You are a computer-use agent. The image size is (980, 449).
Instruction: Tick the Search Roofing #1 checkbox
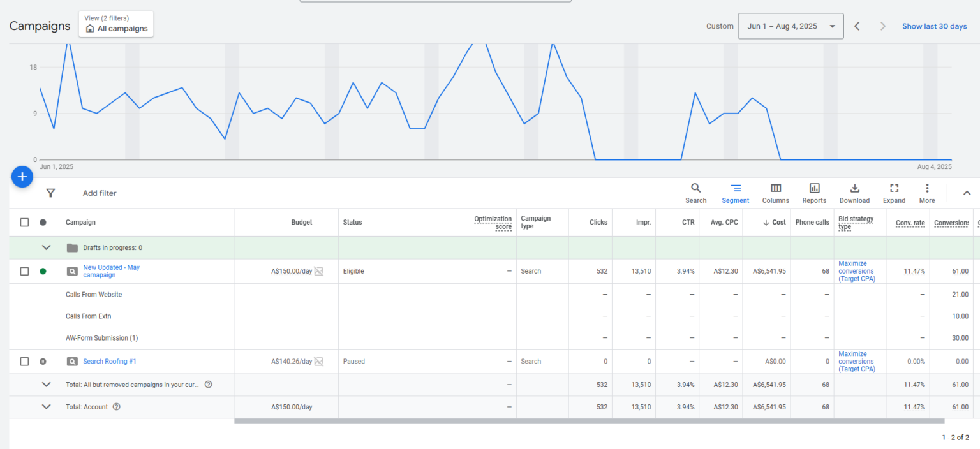pos(24,362)
